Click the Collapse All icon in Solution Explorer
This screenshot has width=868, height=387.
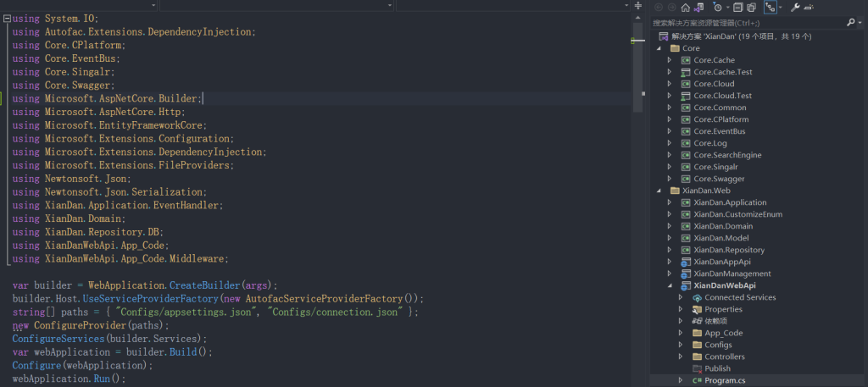pyautogui.click(x=739, y=7)
